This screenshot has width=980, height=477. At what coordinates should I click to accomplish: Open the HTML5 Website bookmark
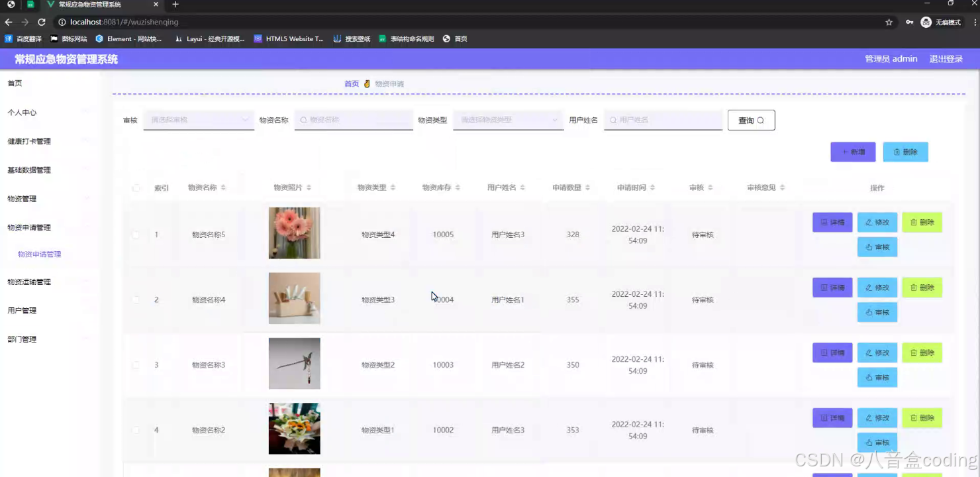click(x=289, y=38)
